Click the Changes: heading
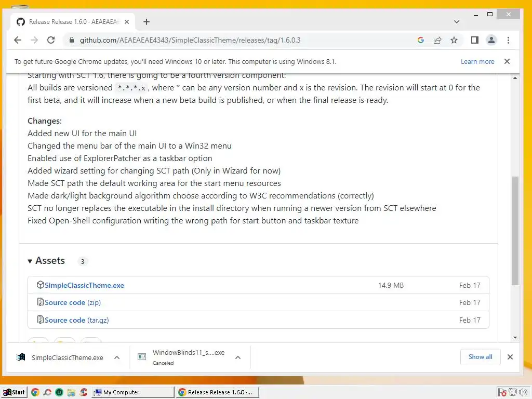This screenshot has height=399, width=532. (x=45, y=121)
